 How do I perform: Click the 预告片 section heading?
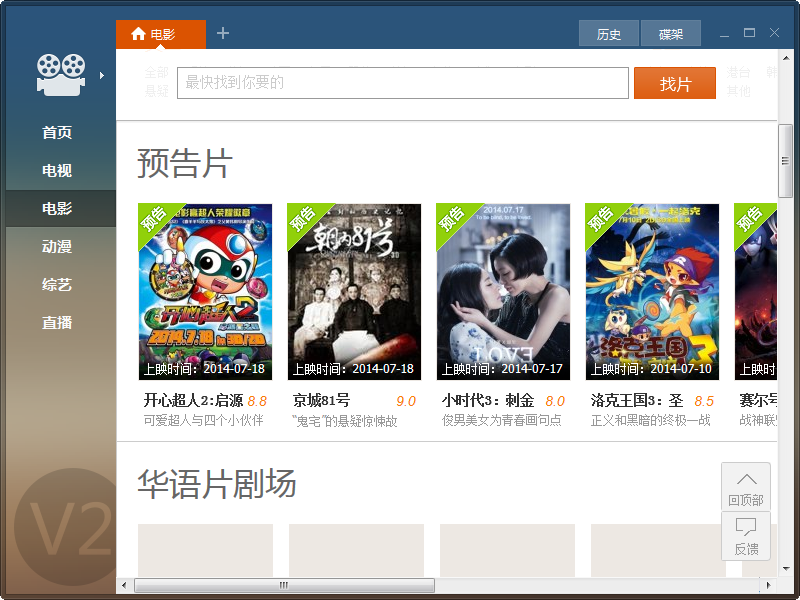(x=185, y=163)
